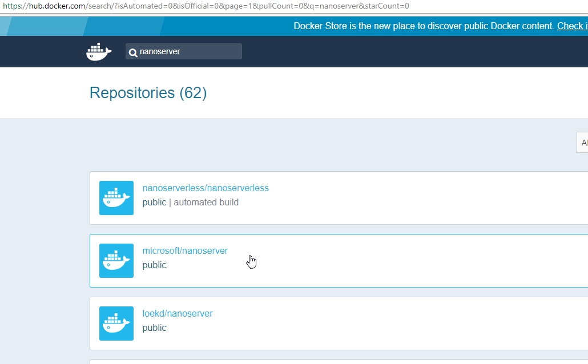This screenshot has height=364, width=588.
Task: Click whale avatar inside the highlighted repository row
Action: (x=116, y=261)
